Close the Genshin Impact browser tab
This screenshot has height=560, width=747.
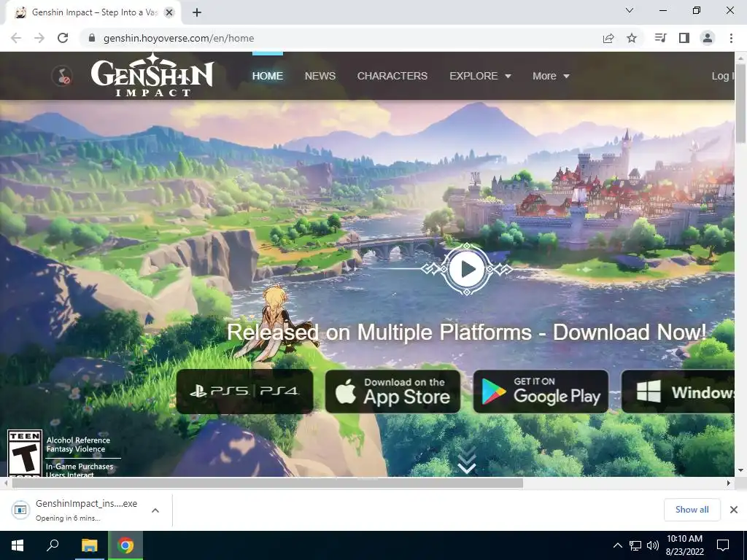coord(169,13)
